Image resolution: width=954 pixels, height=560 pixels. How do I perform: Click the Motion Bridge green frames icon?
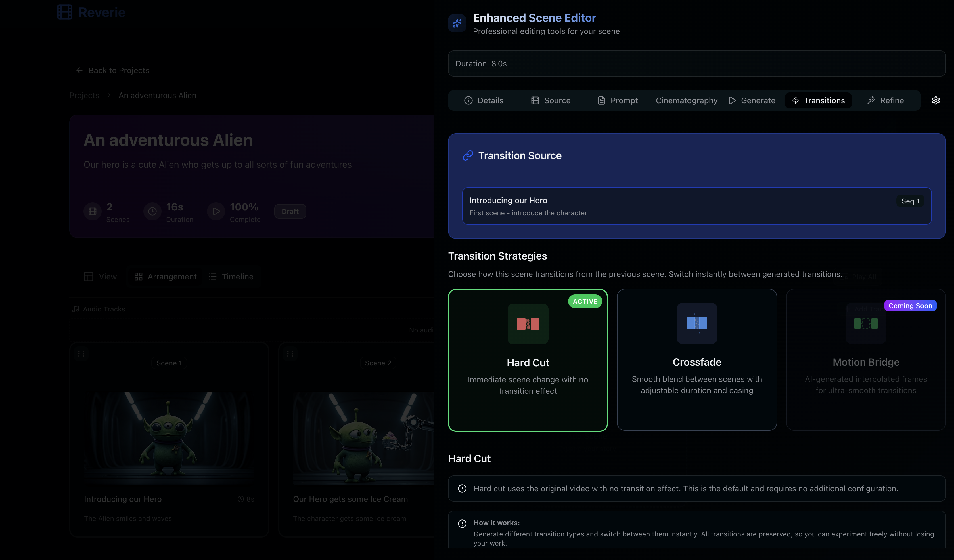pyautogui.click(x=866, y=323)
